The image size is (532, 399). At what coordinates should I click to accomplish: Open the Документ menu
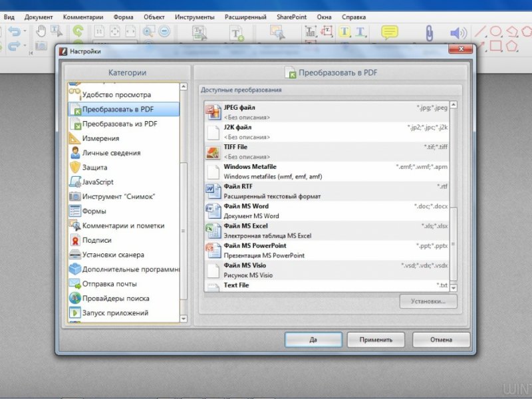(x=39, y=17)
